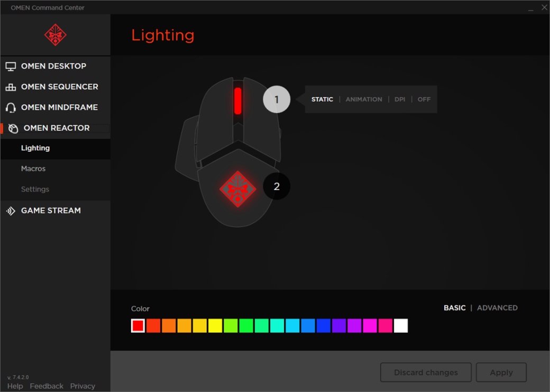This screenshot has height=392, width=550.
Task: Select the OMEN Reactor mouse icon
Action: (x=13, y=129)
